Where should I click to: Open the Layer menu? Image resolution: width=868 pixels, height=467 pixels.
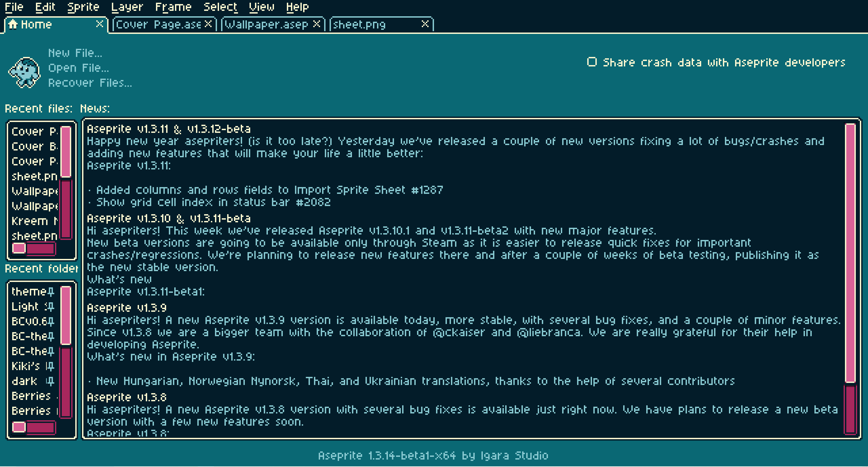pos(127,7)
